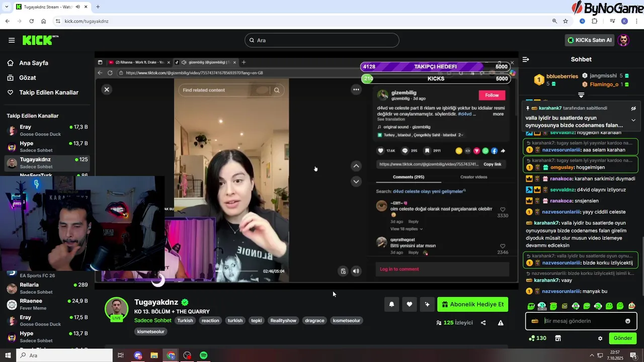Click KICKs Satın Al button
This screenshot has width=644, height=362.
(x=590, y=40)
